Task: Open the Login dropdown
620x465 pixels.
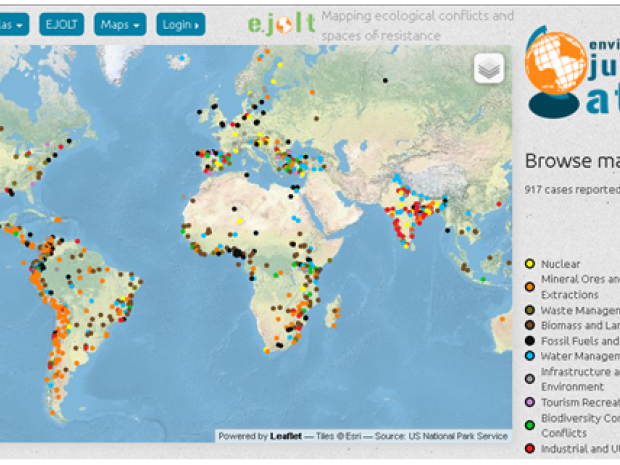Action: click(x=181, y=24)
